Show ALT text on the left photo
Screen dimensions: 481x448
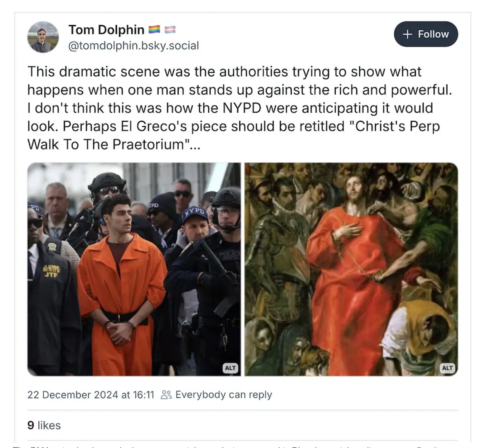coord(230,368)
